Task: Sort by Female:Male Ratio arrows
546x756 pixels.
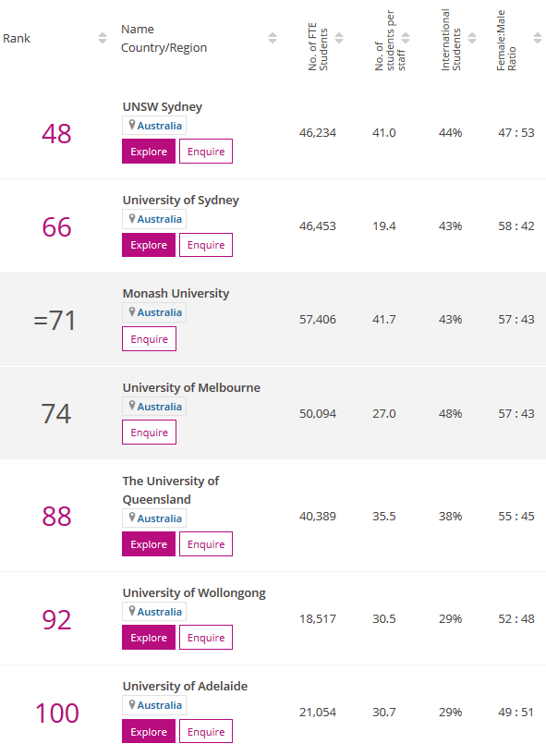Action: pyautogui.click(x=538, y=38)
